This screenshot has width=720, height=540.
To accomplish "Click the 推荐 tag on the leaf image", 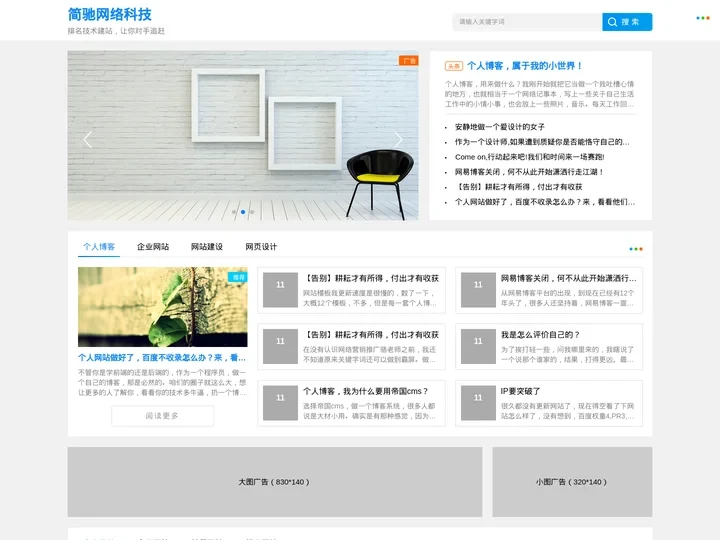I will [x=238, y=277].
